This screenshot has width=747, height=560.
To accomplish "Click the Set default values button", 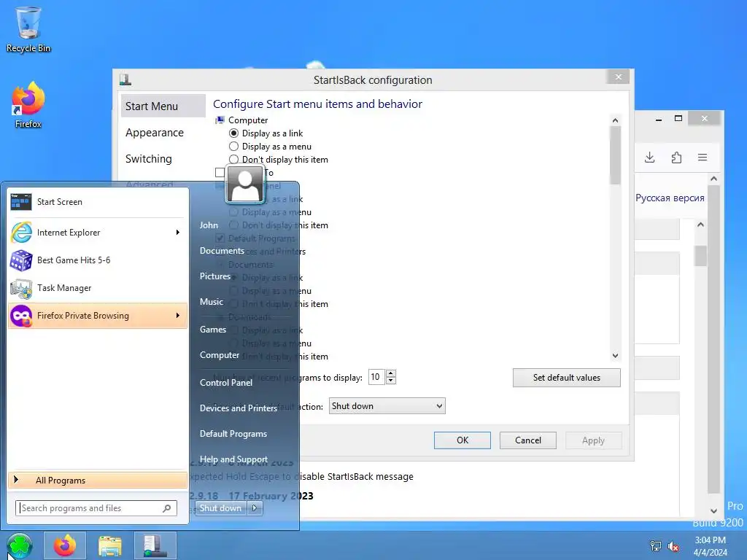I will [566, 378].
